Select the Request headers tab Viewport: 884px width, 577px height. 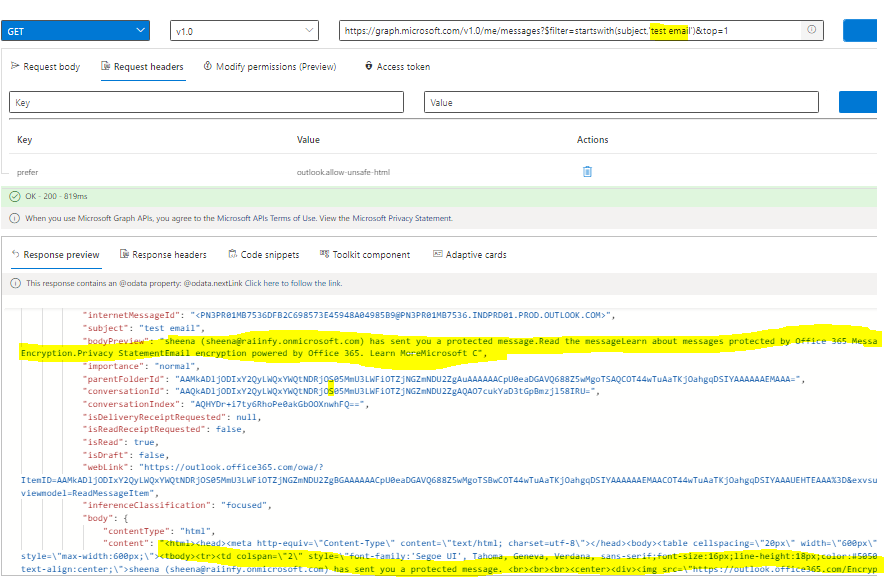143,67
